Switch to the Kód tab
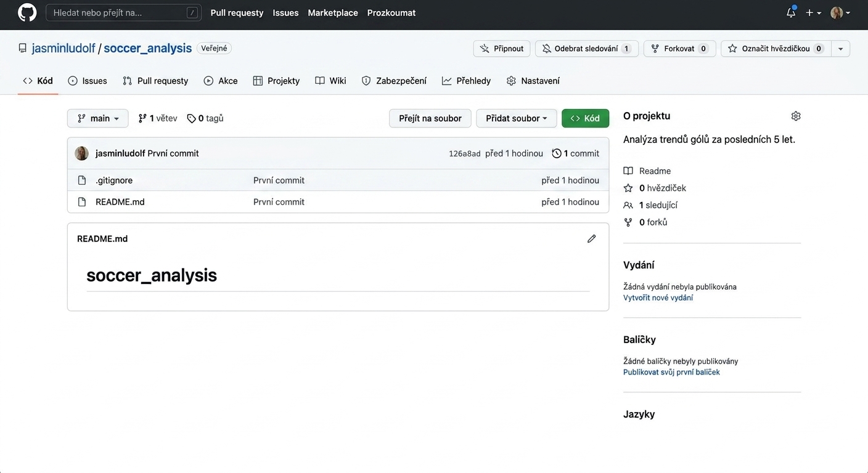This screenshot has width=868, height=473. pos(38,81)
